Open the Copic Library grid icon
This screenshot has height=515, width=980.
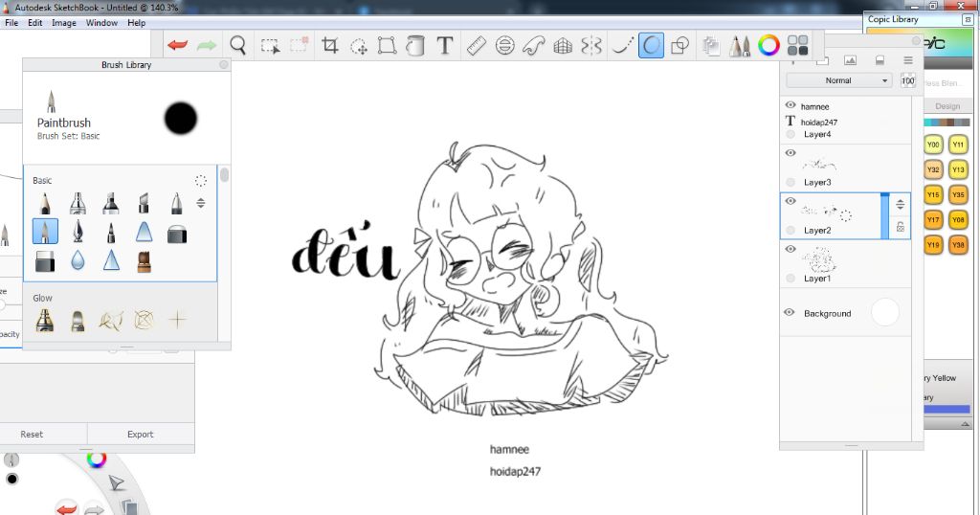(x=797, y=45)
